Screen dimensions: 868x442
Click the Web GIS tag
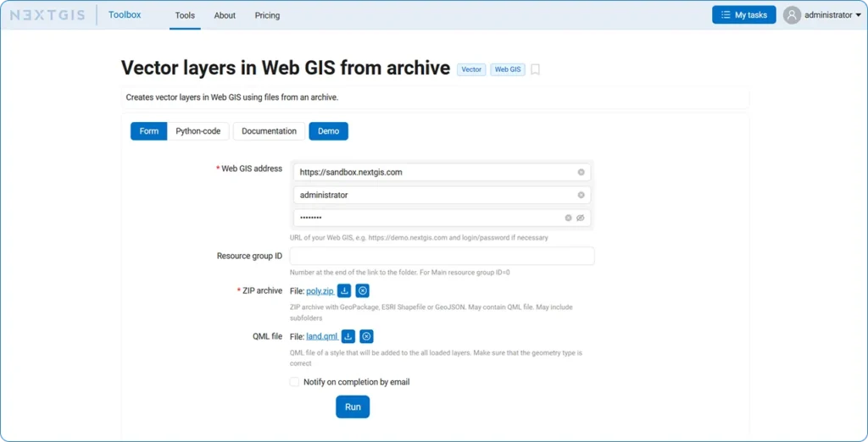[508, 69]
